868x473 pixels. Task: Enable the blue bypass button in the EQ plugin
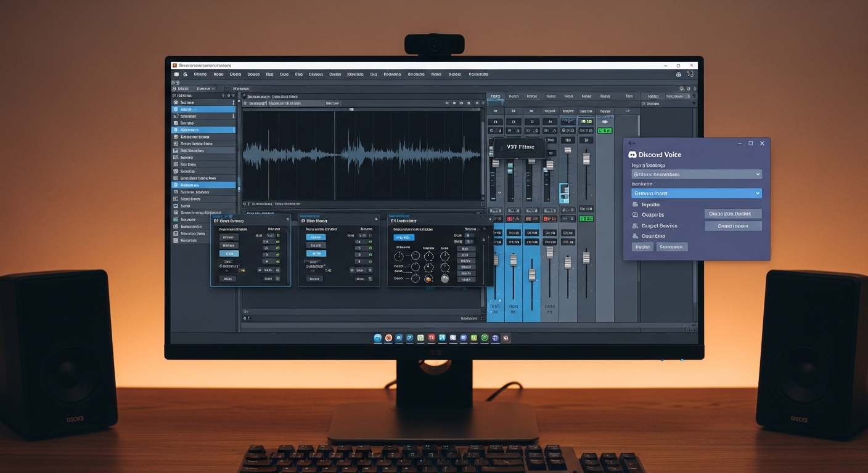(x=405, y=237)
